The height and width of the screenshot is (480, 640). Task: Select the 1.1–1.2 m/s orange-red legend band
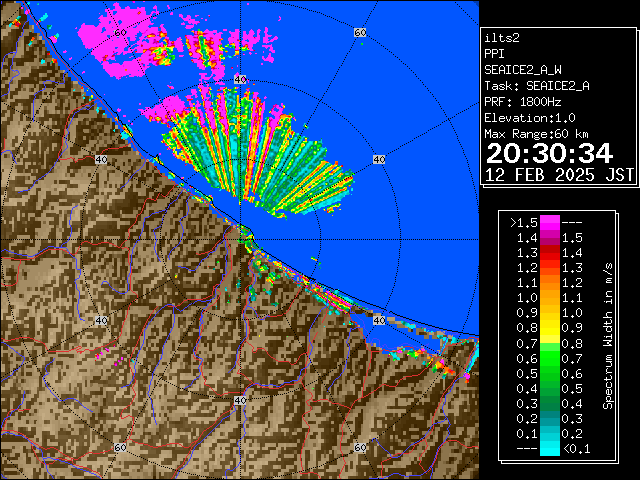click(x=550, y=282)
